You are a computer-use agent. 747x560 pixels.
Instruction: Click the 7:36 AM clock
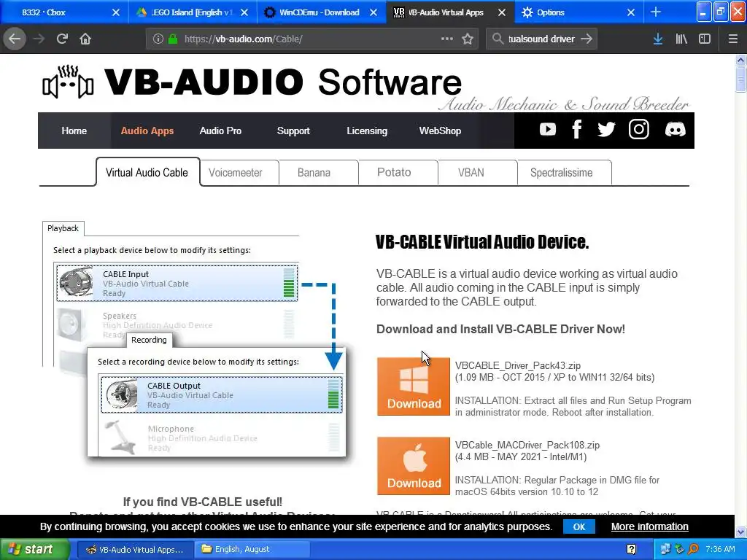[720, 550]
